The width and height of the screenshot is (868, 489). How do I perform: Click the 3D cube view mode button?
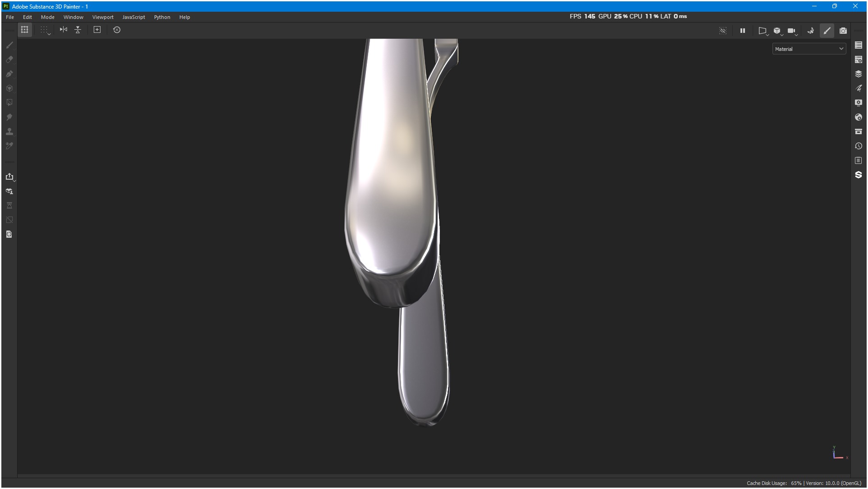tap(777, 31)
